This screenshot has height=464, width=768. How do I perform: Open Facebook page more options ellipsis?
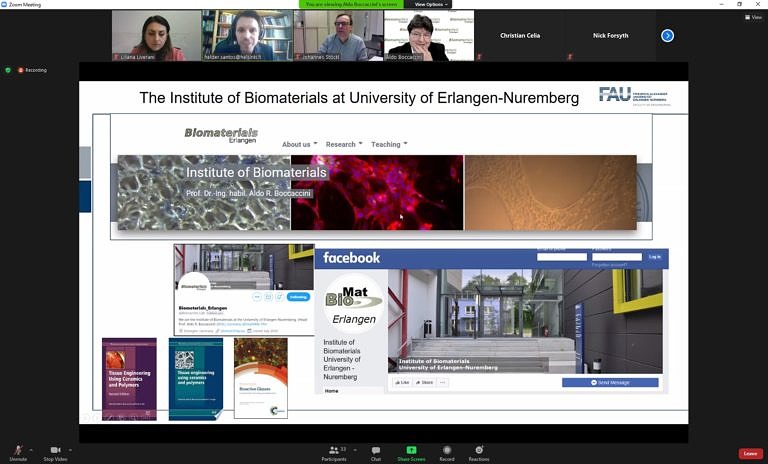click(x=443, y=382)
